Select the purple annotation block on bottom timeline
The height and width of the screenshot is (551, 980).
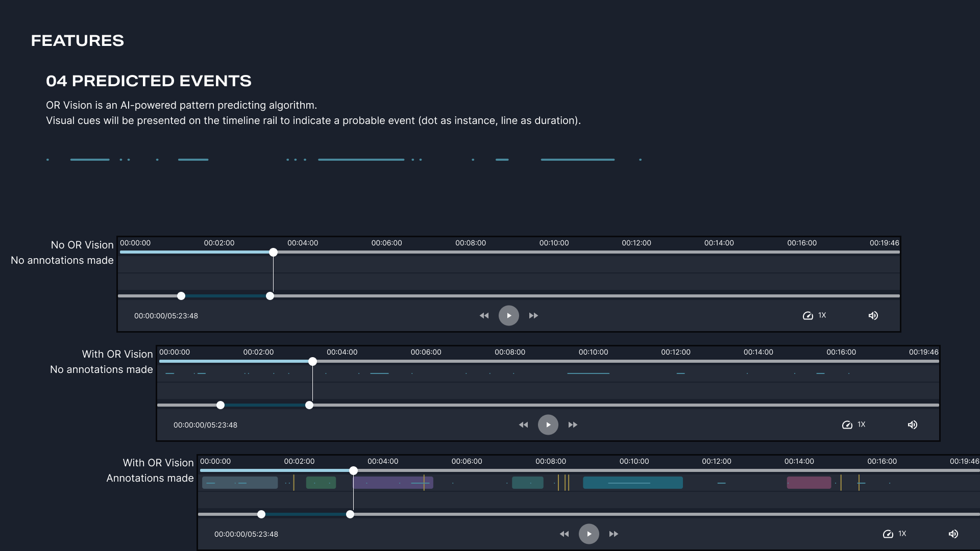click(x=388, y=483)
